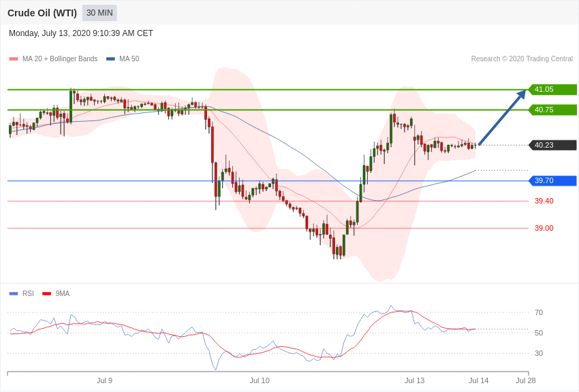Image resolution: width=579 pixels, height=392 pixels.
Task: Click 'Research © 2020 Trading Central' credit
Action: [x=522, y=59]
